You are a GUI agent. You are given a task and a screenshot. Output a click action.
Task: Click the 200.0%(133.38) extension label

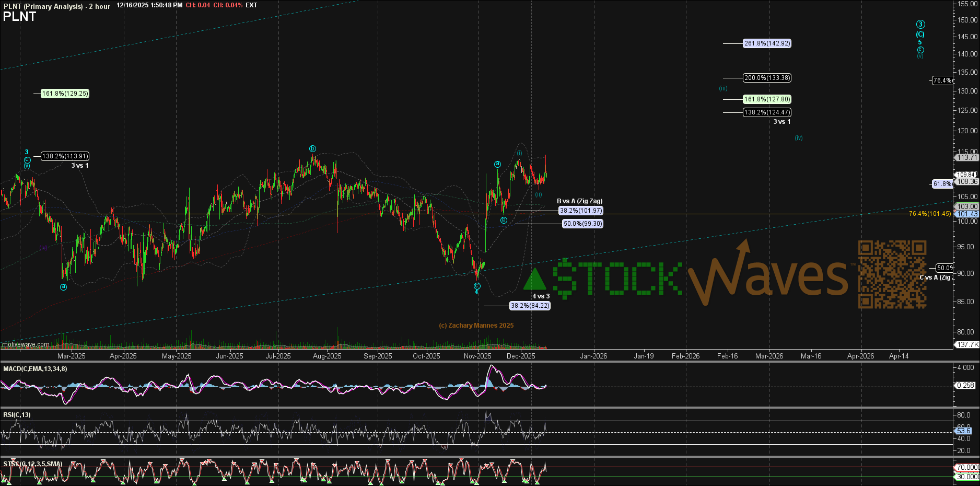(767, 78)
